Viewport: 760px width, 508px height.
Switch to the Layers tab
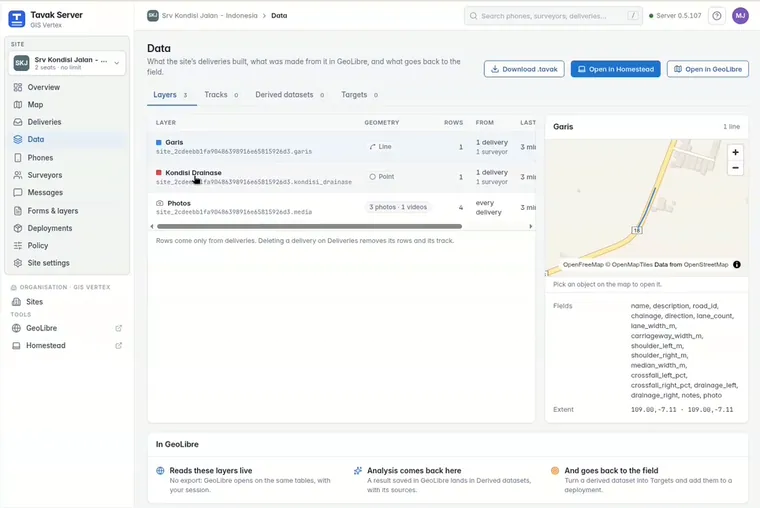point(170,95)
